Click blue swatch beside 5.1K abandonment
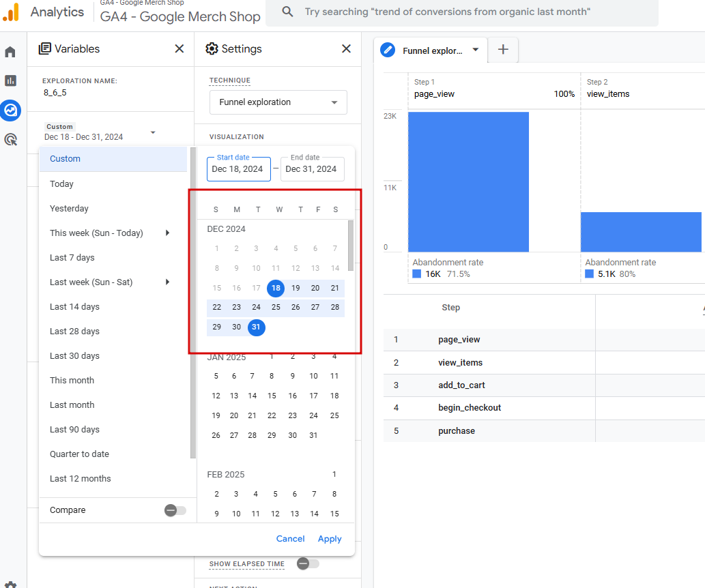Image resolution: width=705 pixels, height=588 pixels. [590, 274]
